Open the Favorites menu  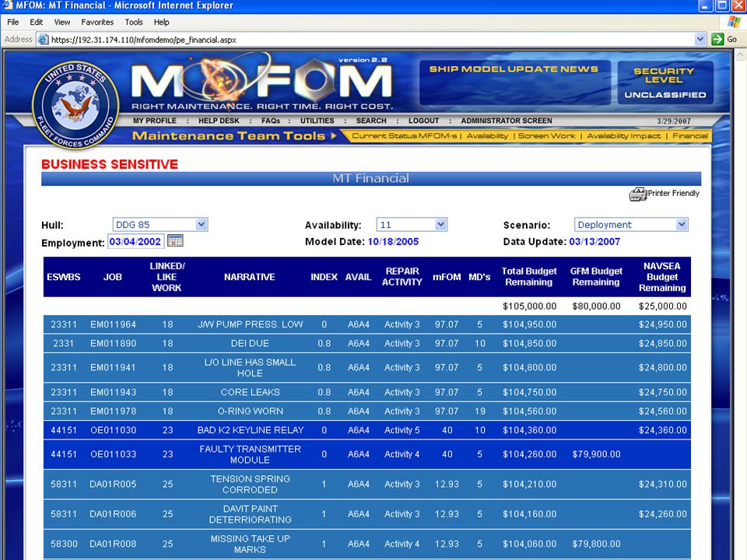pyautogui.click(x=97, y=22)
